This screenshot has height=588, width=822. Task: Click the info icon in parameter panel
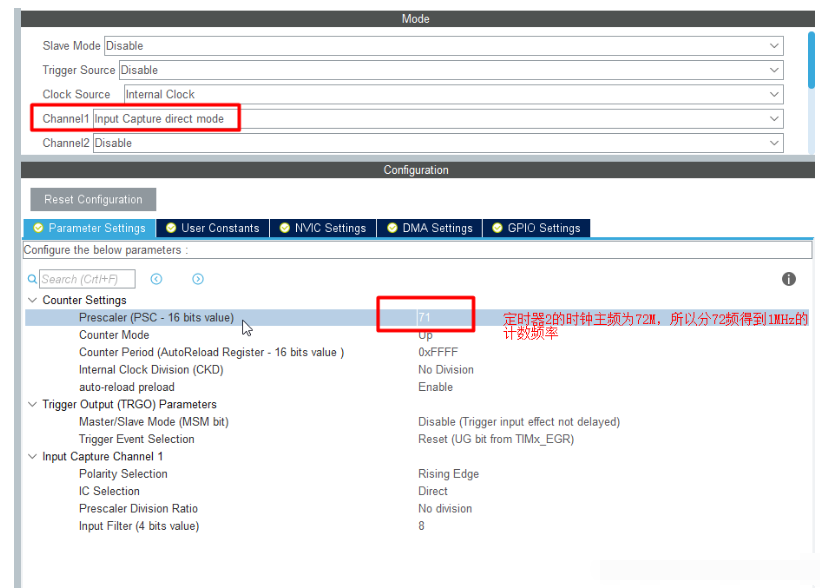point(788,279)
